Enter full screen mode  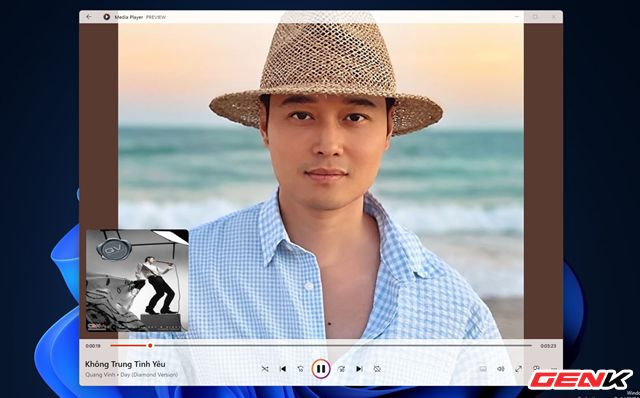[x=518, y=369]
